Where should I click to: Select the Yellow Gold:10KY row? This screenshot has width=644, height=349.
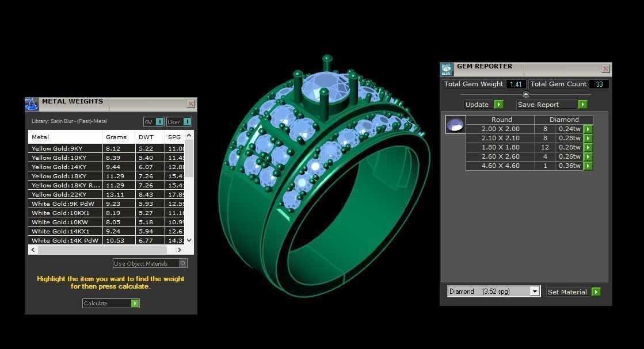pyautogui.click(x=106, y=158)
